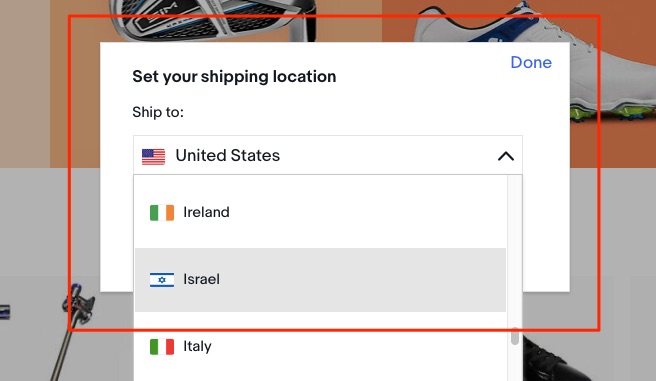
Task: Click the "Set your shipping location" heading
Action: coord(234,77)
